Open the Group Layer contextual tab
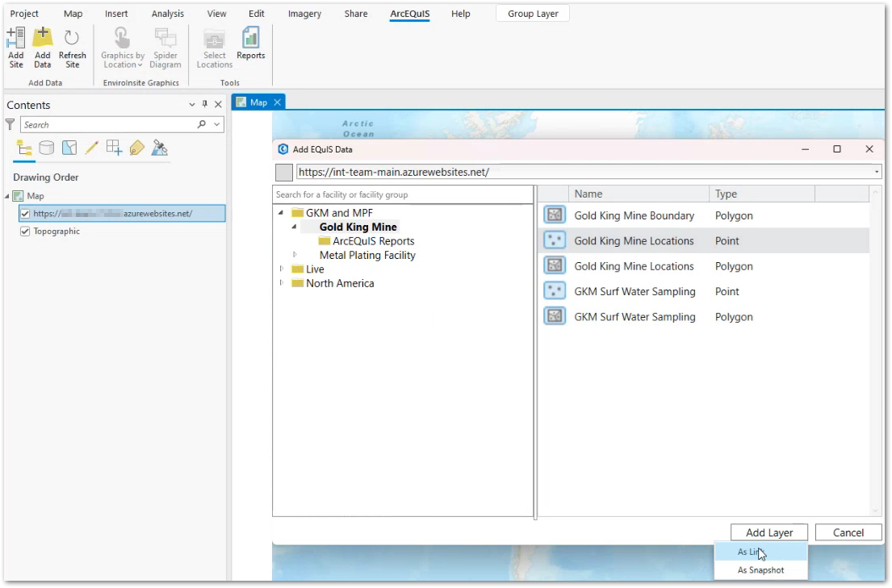The height and width of the screenshot is (588, 892). (x=533, y=14)
